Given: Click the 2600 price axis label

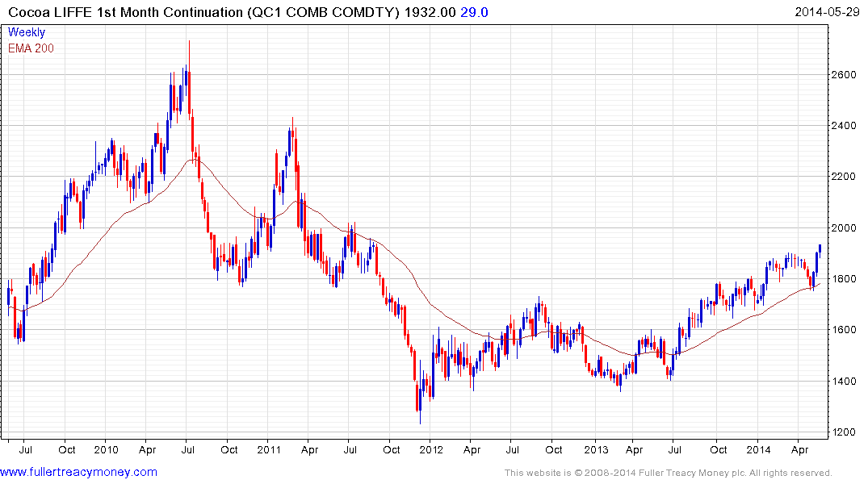Looking at the screenshot, I should 845,75.
